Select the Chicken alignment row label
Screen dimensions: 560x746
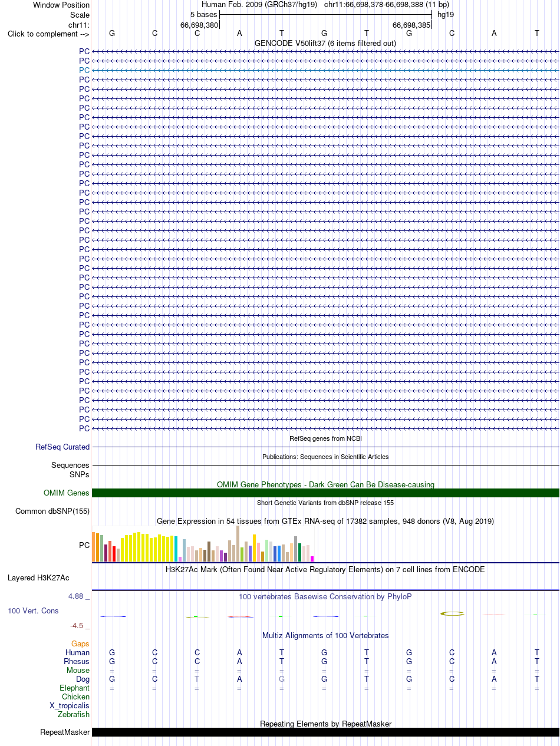pos(76,697)
